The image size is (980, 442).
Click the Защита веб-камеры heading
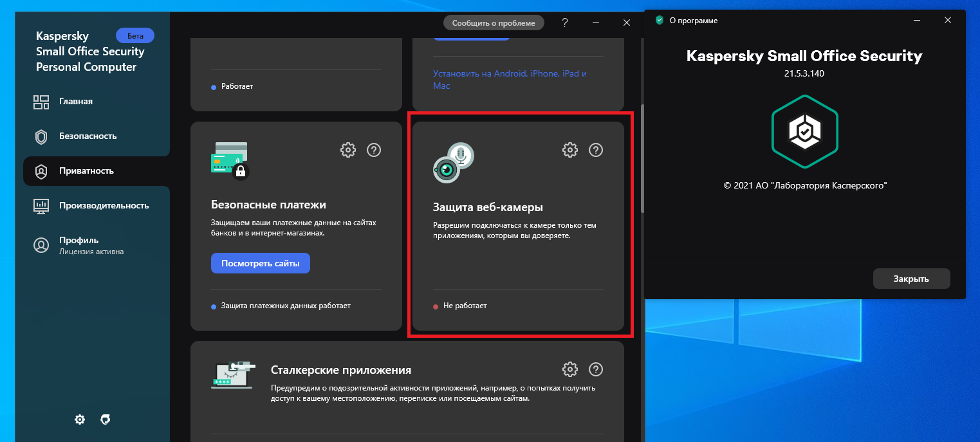(488, 207)
